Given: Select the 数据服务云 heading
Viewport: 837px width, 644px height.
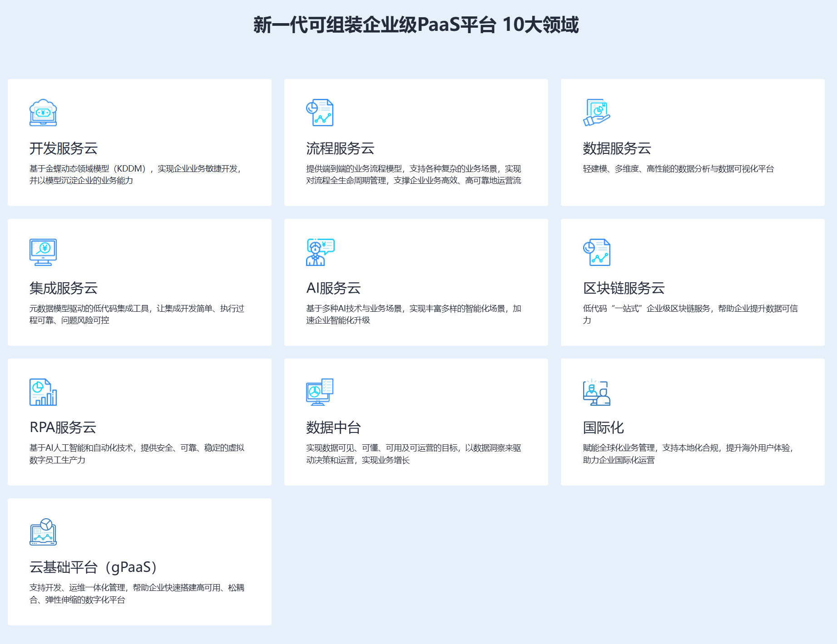Looking at the screenshot, I should pyautogui.click(x=617, y=148).
